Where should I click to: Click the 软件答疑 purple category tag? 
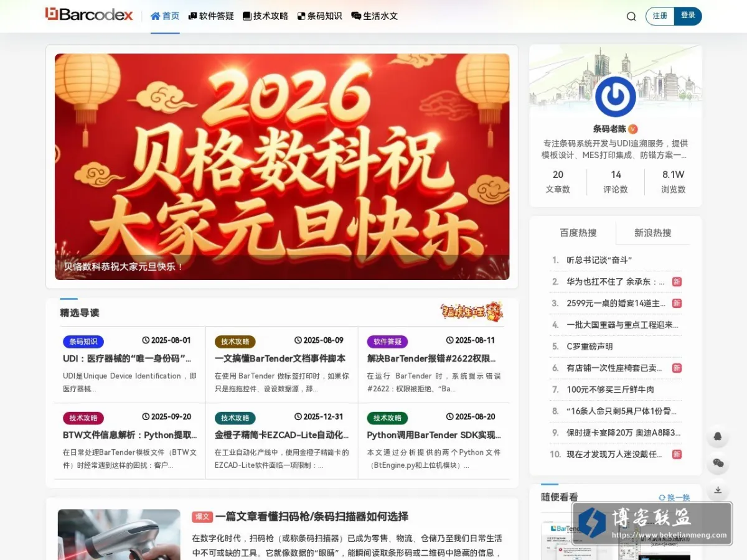(387, 342)
